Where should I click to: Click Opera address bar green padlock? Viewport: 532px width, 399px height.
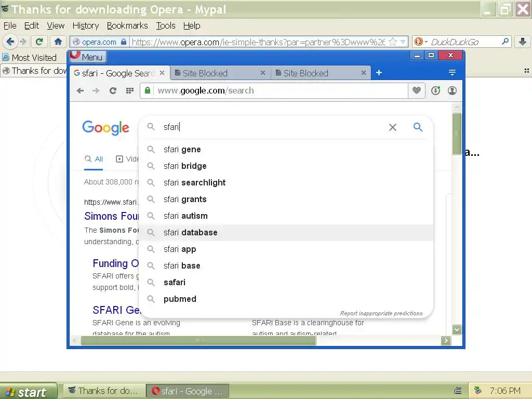click(147, 90)
